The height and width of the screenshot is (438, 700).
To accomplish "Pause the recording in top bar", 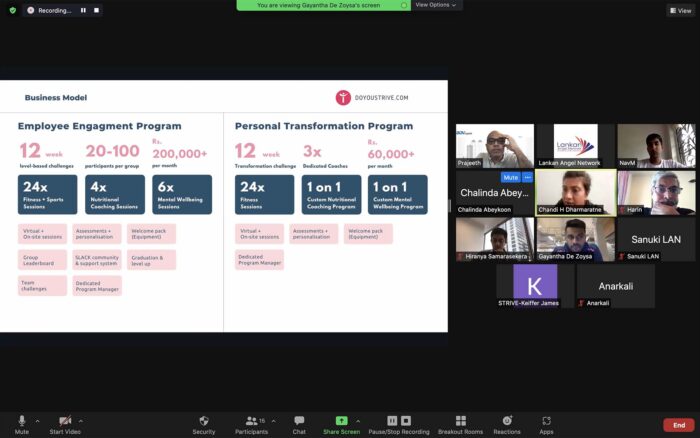I will (82, 10).
